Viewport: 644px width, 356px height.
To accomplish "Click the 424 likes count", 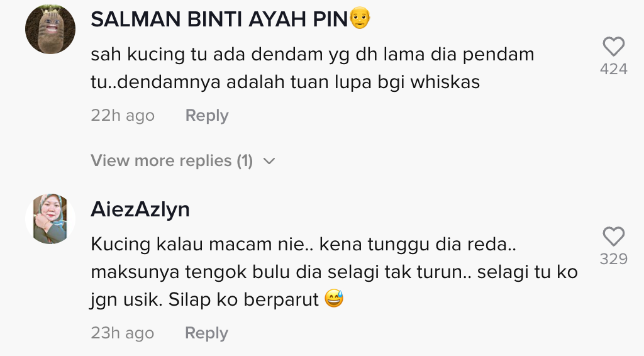I will click(614, 69).
